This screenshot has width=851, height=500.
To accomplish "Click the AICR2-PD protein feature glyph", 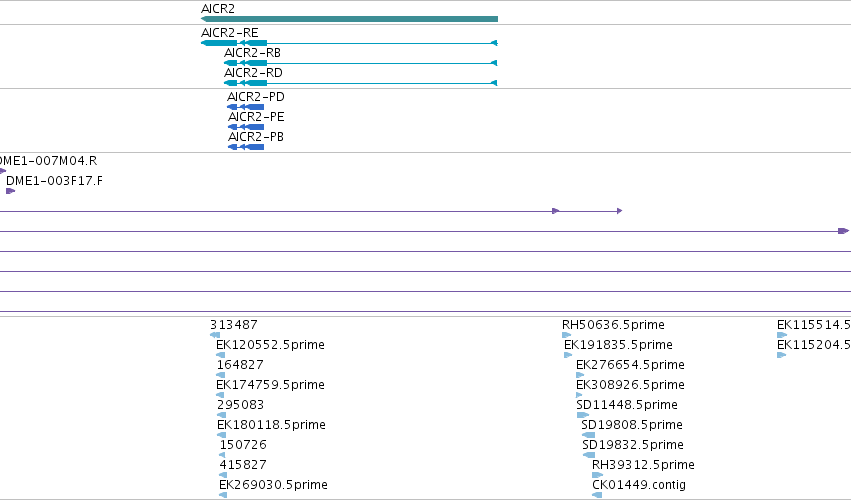I will (245, 107).
